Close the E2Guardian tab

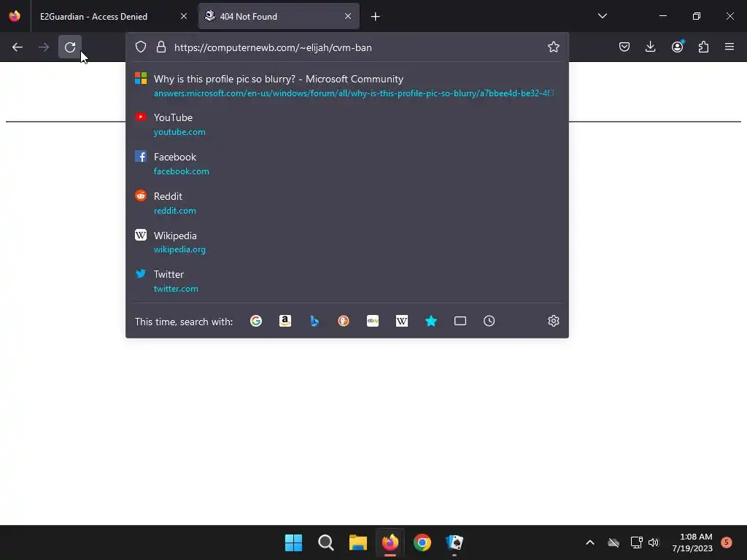(183, 16)
